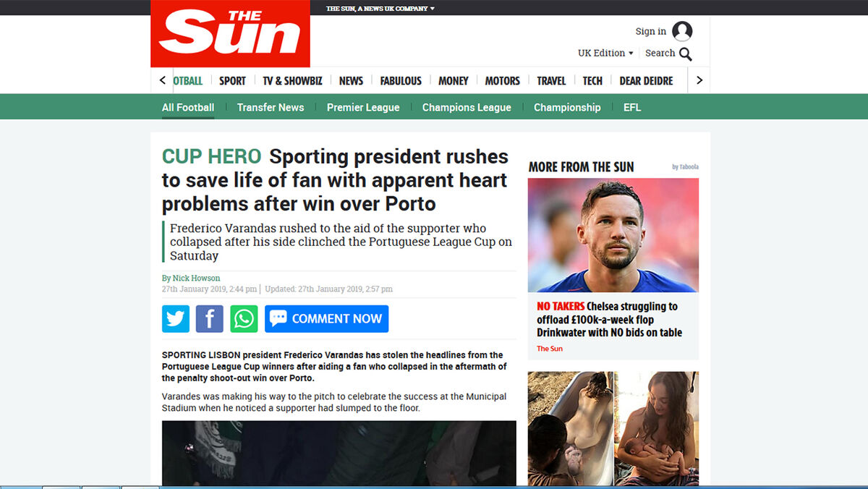The width and height of the screenshot is (868, 489).
Task: Share article via WhatsApp icon
Action: point(244,318)
